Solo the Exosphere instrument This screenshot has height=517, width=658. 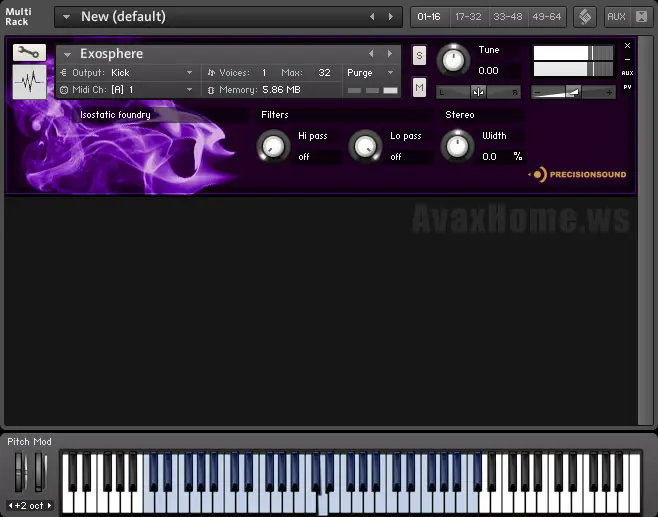pos(419,55)
